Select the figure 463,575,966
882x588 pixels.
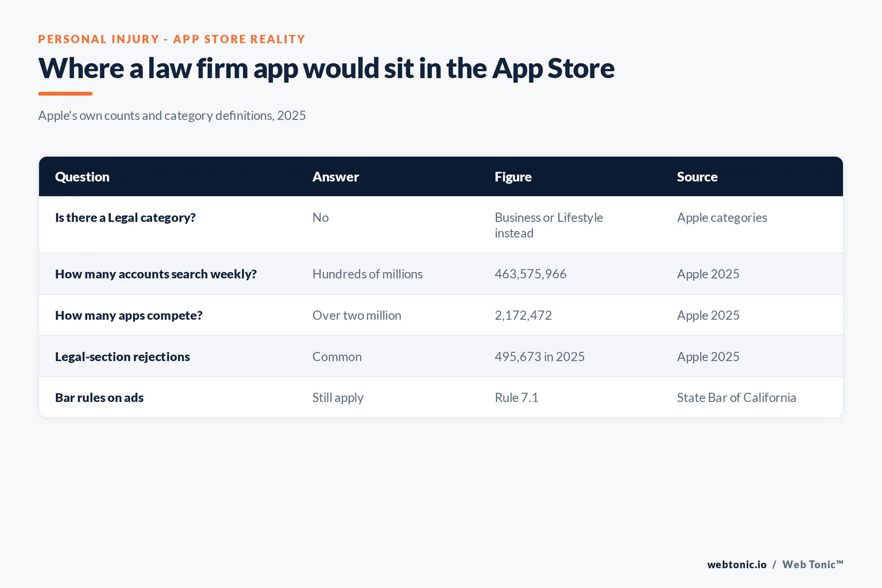click(x=530, y=274)
